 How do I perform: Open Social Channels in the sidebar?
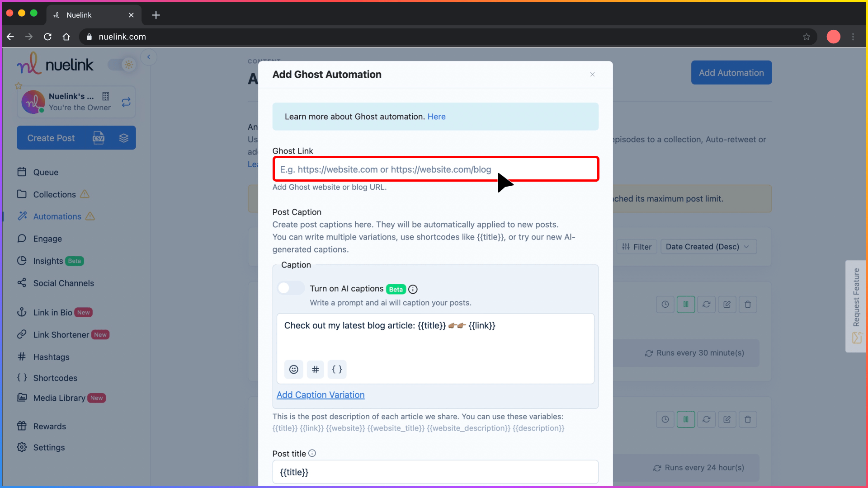tap(63, 283)
